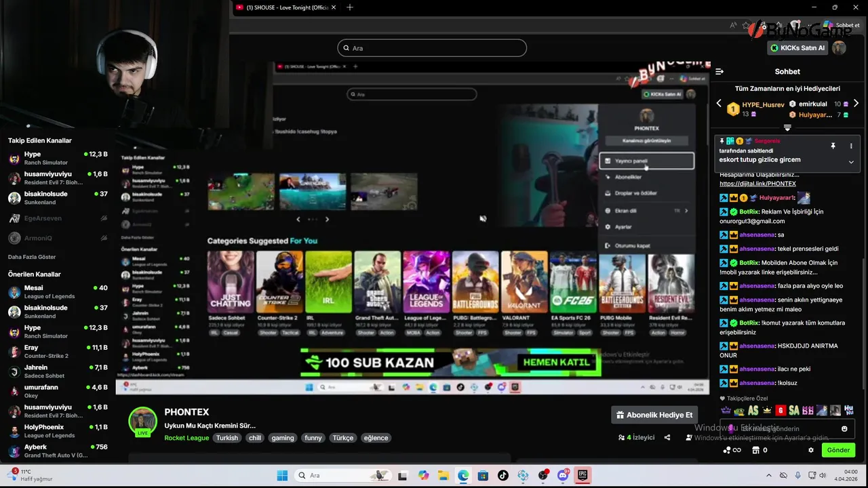Select Abonelikler in stream's profile menu
This screenshot has width=868, height=488.
646,177
